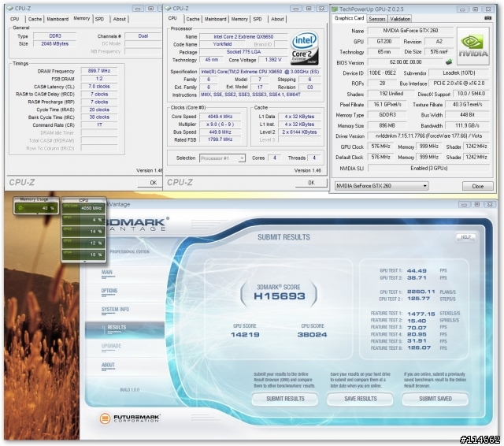Screen dimensions: 504x446
Task: Switch to Sensors tab in GPU-Z
Action: 376,19
